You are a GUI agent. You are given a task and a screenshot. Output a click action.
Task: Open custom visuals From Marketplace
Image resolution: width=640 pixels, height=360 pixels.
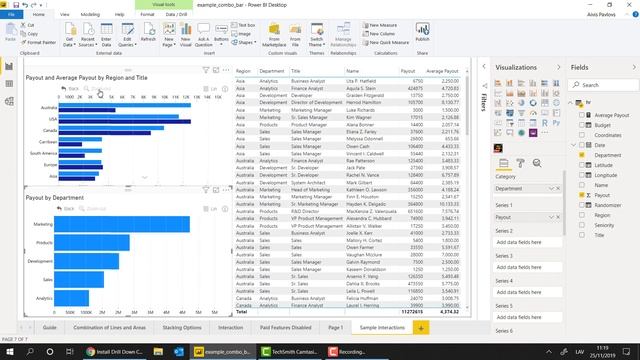(x=274, y=35)
